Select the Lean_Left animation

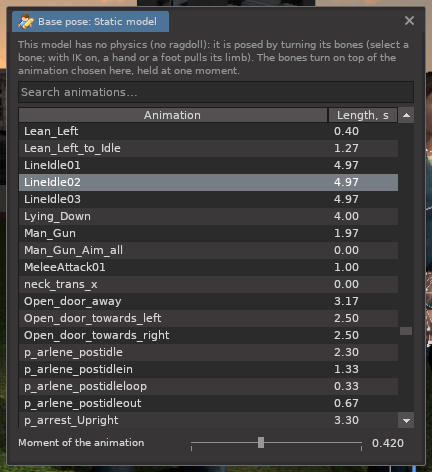[208, 131]
